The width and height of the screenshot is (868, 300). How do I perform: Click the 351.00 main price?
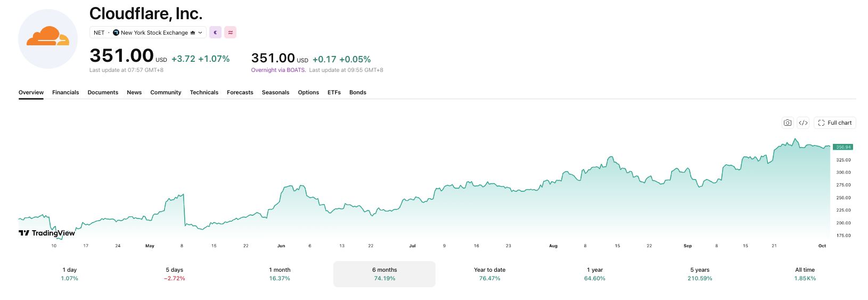[x=121, y=55]
